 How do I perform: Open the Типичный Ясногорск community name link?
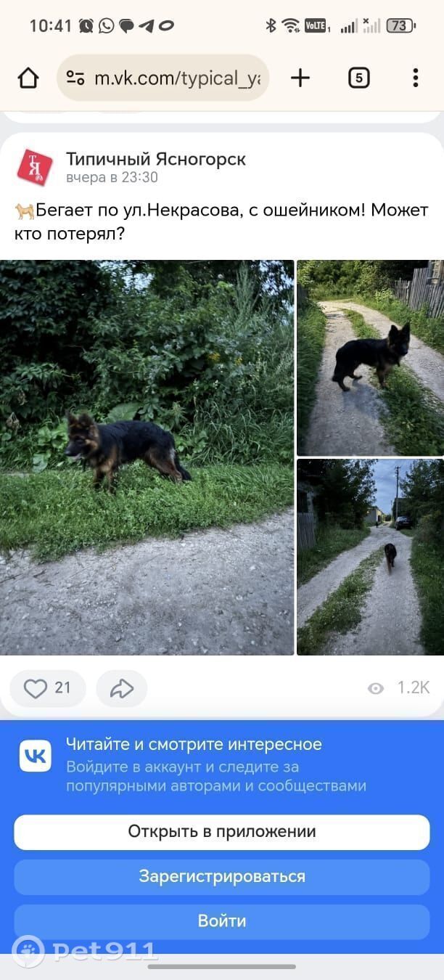(x=156, y=158)
